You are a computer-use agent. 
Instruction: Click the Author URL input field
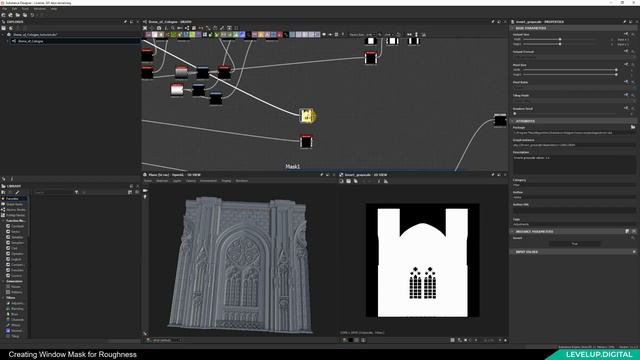tap(574, 210)
